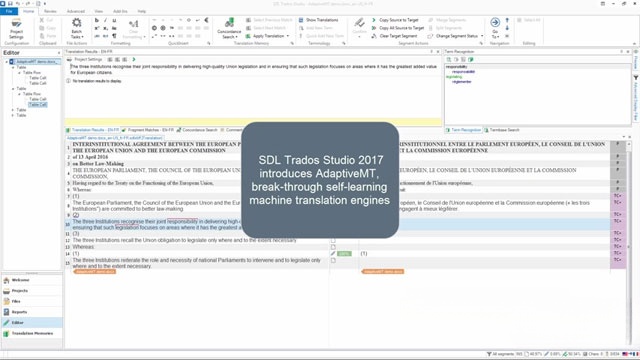Open the Concordance Search tool
Image resolution: width=640 pixels, height=360 pixels.
click(229, 28)
